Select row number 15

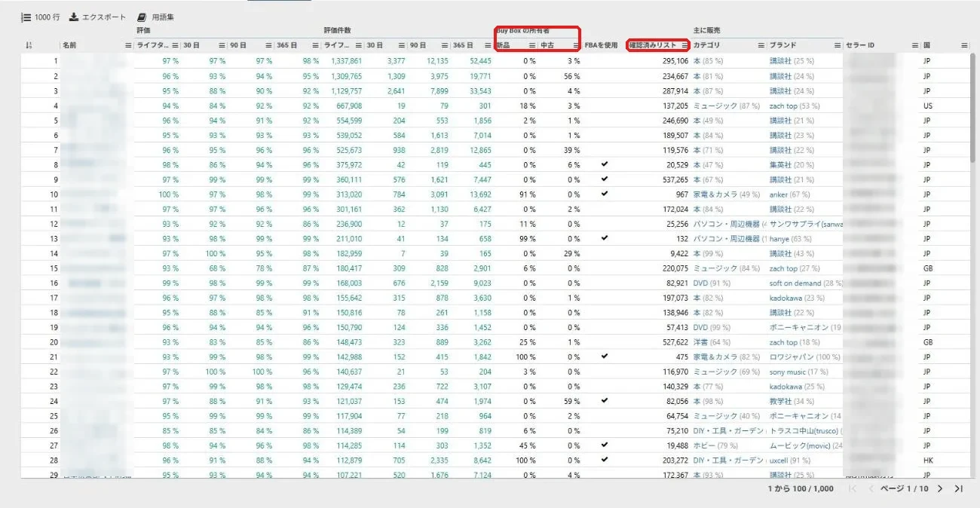pyautogui.click(x=54, y=268)
